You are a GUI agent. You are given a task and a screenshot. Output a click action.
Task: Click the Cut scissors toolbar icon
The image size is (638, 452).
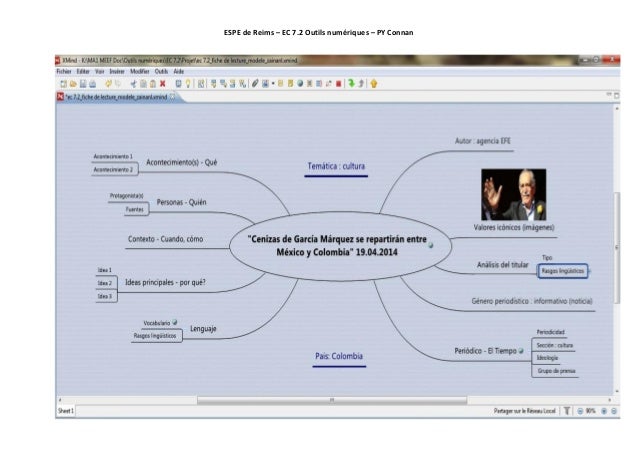click(x=133, y=84)
